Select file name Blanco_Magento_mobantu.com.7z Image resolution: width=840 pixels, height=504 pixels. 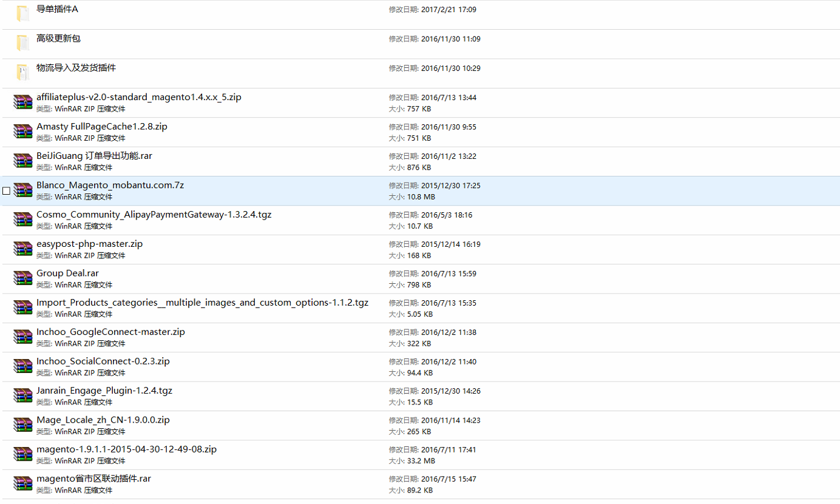pos(110,185)
